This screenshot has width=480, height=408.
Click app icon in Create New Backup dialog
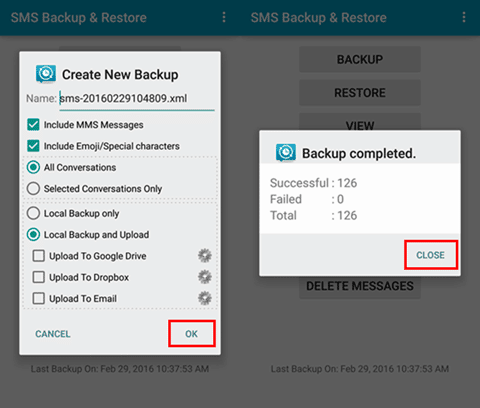(46, 74)
